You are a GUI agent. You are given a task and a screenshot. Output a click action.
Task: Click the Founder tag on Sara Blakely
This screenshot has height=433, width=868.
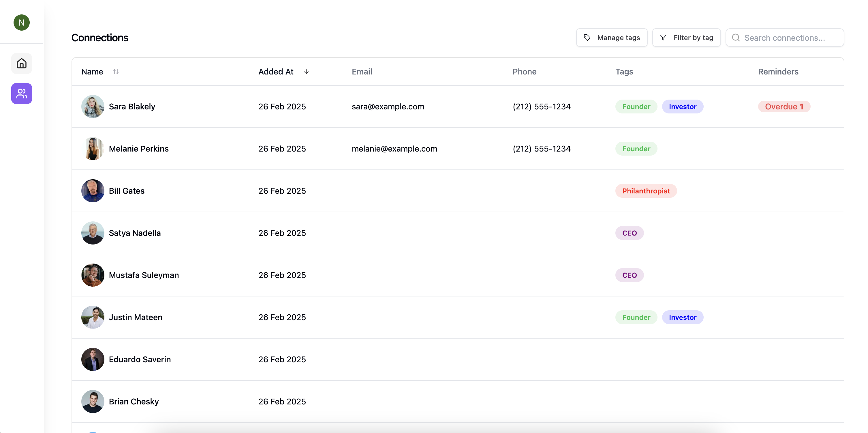click(x=636, y=107)
